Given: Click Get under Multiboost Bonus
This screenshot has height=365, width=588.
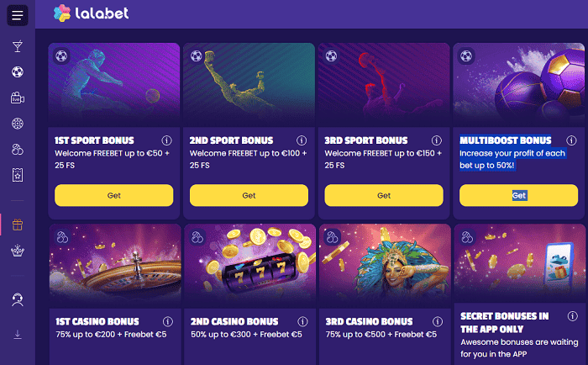Looking at the screenshot, I should coord(519,195).
